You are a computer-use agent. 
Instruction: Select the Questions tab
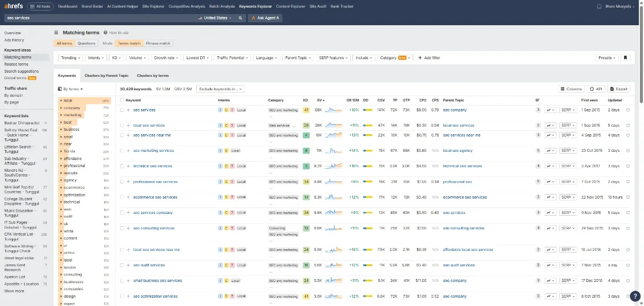click(86, 43)
